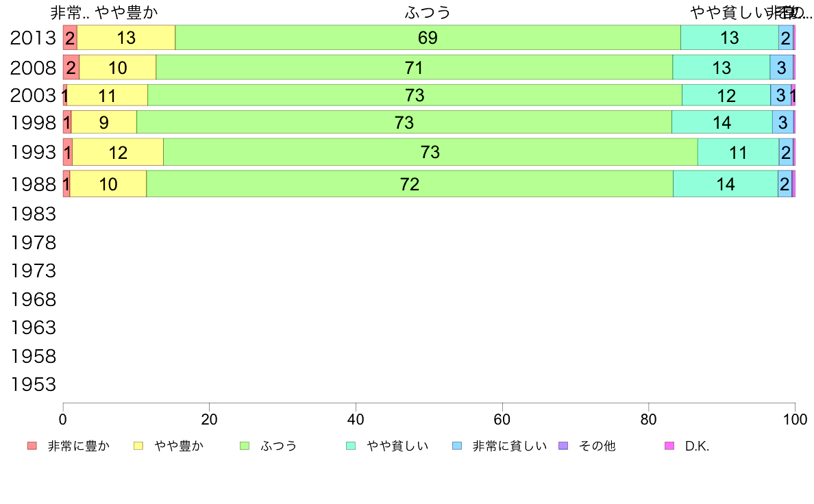The image size is (814, 504).
Task: Click the purple その他 legend swatch
Action: pyautogui.click(x=563, y=446)
